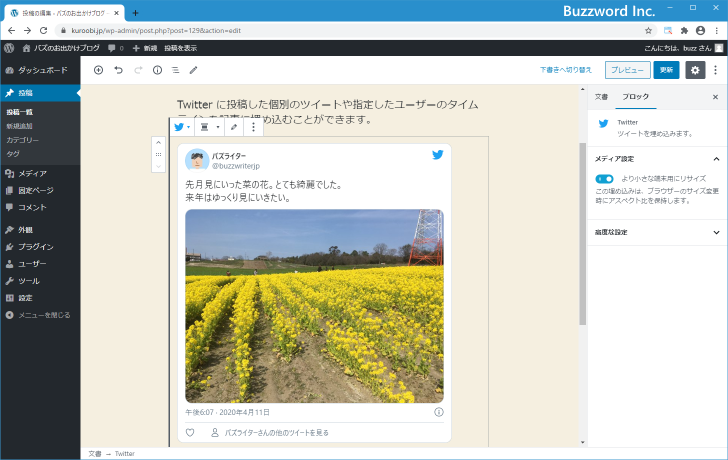Open the メディア menu
Screen dimensions: 728x460
point(40,174)
